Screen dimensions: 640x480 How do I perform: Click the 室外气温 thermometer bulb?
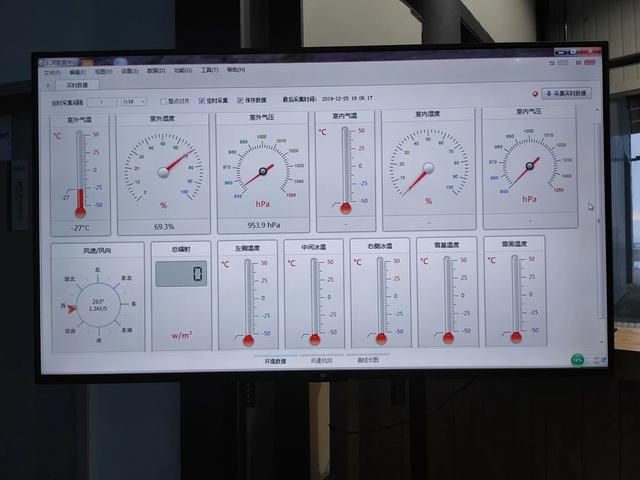pyautogui.click(x=80, y=213)
